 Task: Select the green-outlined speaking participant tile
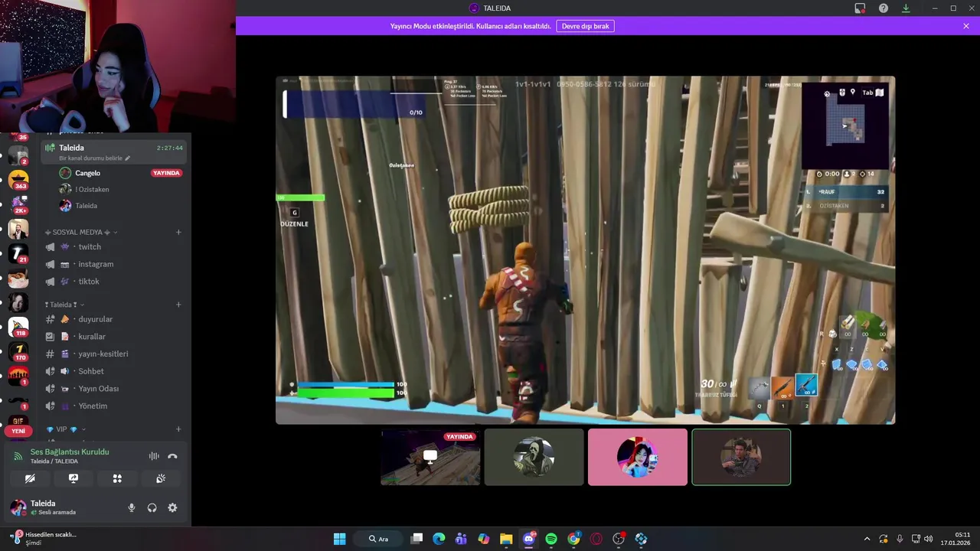click(x=740, y=457)
